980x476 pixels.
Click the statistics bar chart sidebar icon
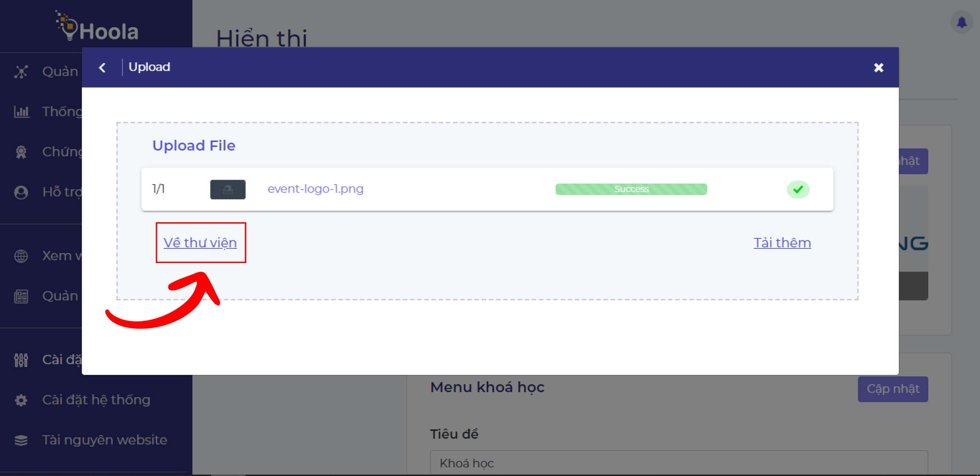[21, 112]
